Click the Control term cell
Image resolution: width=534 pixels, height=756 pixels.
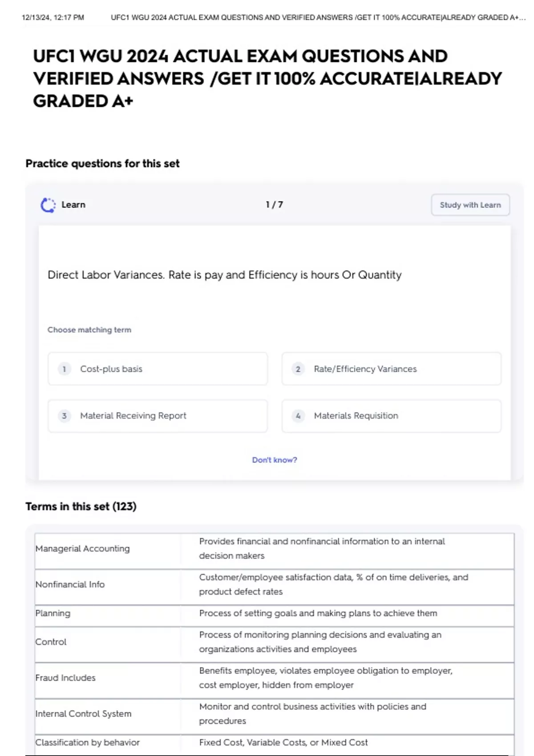tap(51, 642)
